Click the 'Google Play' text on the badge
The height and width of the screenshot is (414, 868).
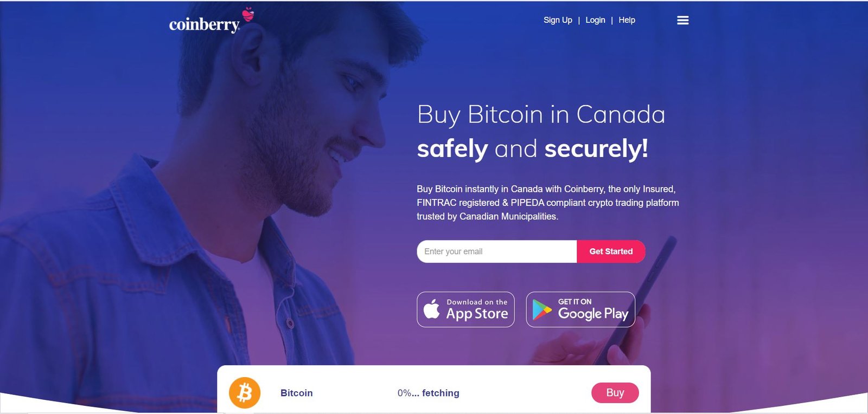[x=593, y=314]
